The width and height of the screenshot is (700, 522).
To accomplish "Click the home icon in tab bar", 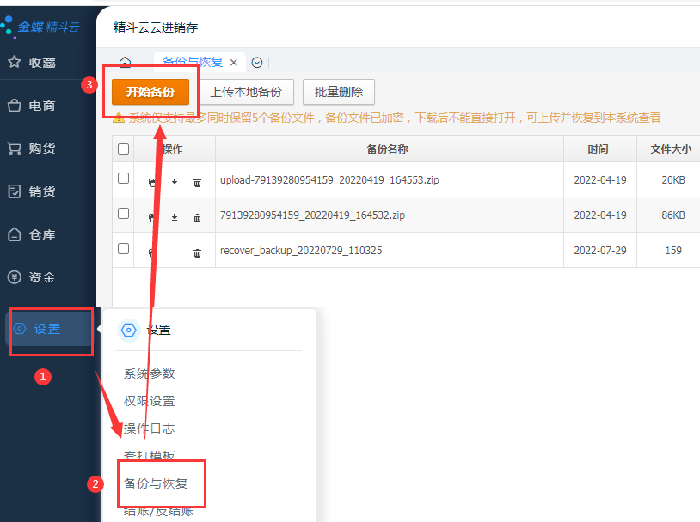I will tap(125, 63).
